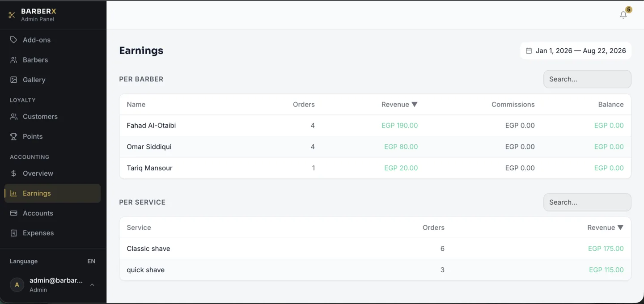Sort barber table by Commissions column
The height and width of the screenshot is (304, 644).
513,105
